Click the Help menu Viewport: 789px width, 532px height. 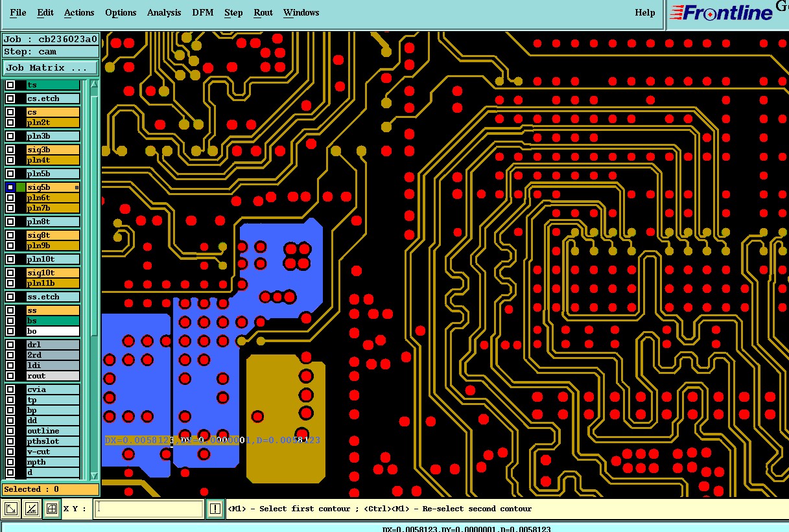coord(644,12)
